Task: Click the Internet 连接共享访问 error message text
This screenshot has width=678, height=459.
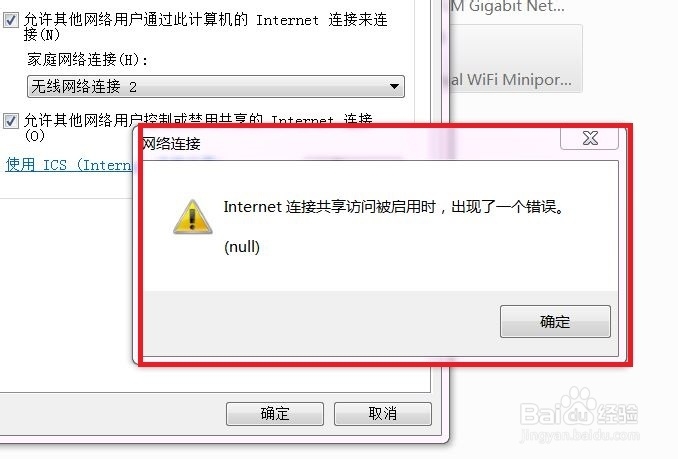Action: [x=394, y=207]
